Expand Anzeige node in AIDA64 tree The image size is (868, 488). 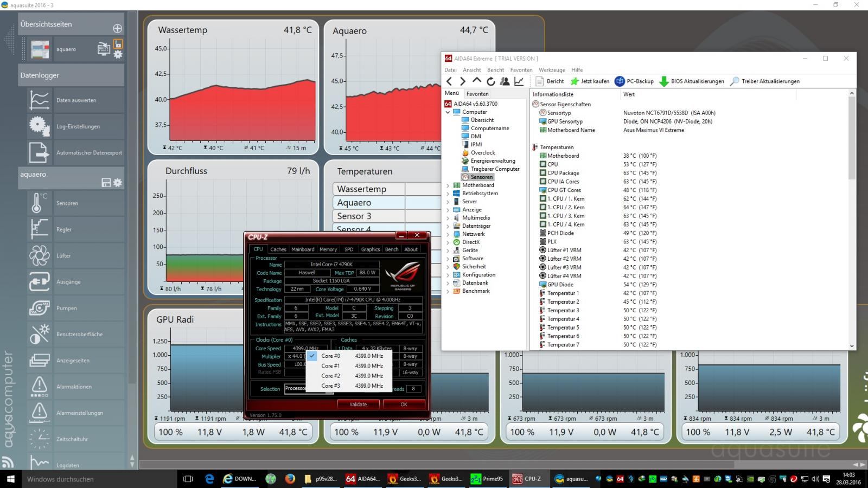(x=448, y=210)
